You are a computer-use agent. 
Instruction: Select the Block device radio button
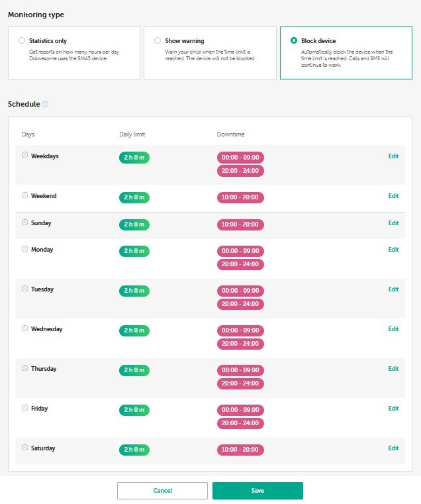point(294,41)
